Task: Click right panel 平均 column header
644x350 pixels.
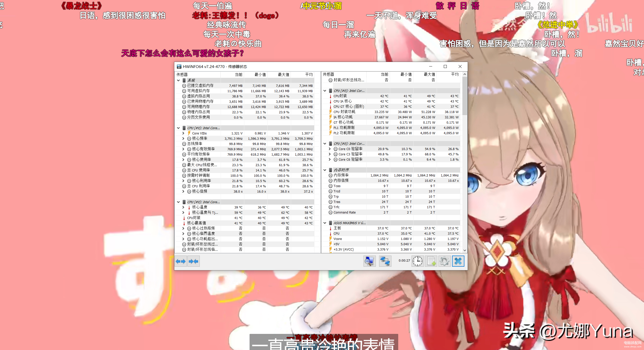Action: point(449,74)
